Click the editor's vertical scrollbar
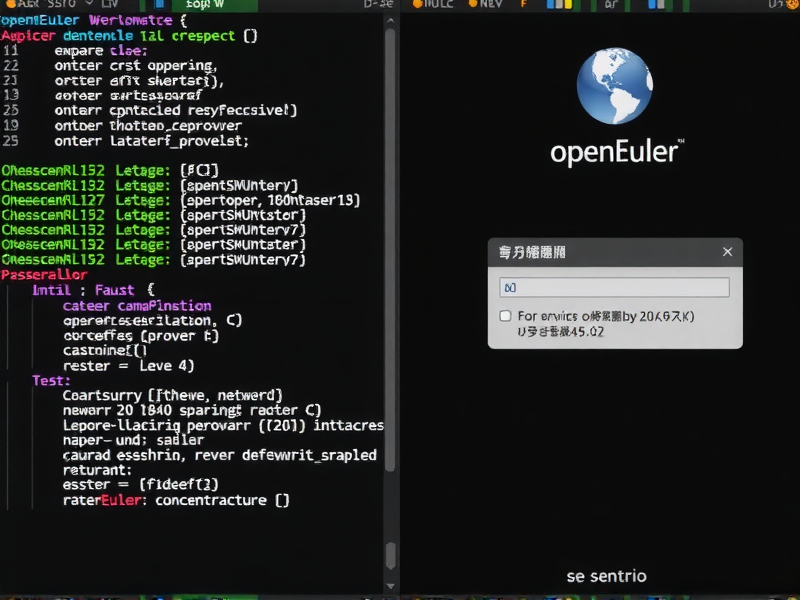This screenshot has width=800, height=600. [x=390, y=250]
